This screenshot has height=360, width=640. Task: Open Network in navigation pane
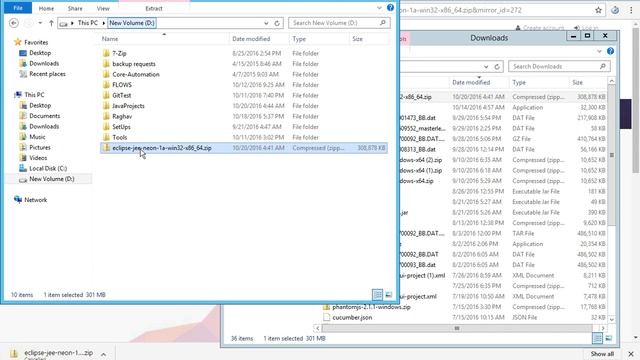click(x=36, y=200)
